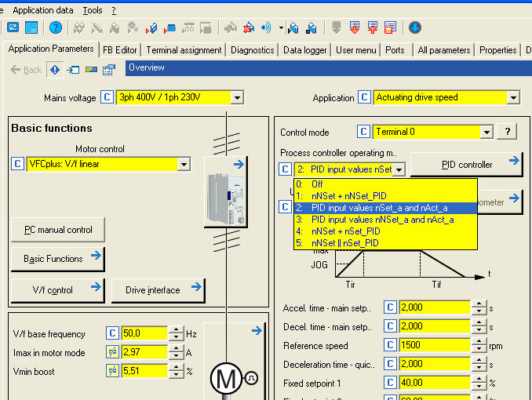Open the PID controller button

point(466,165)
